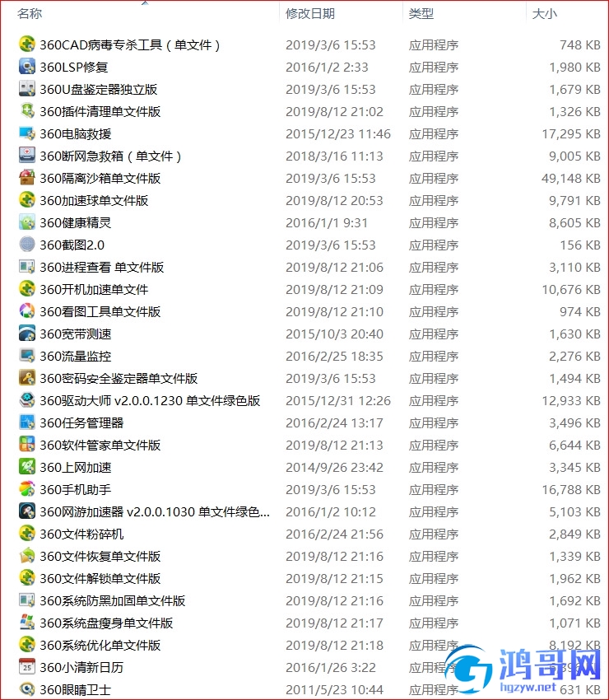Click the 360插件清理单文件版 icon
The image size is (609, 700).
tap(27, 111)
